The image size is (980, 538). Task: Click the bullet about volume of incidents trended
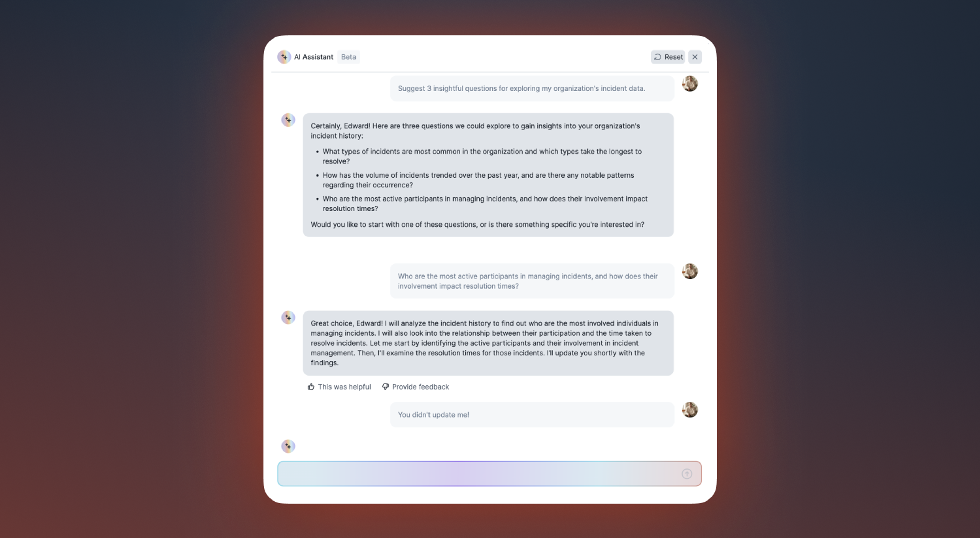click(x=478, y=180)
